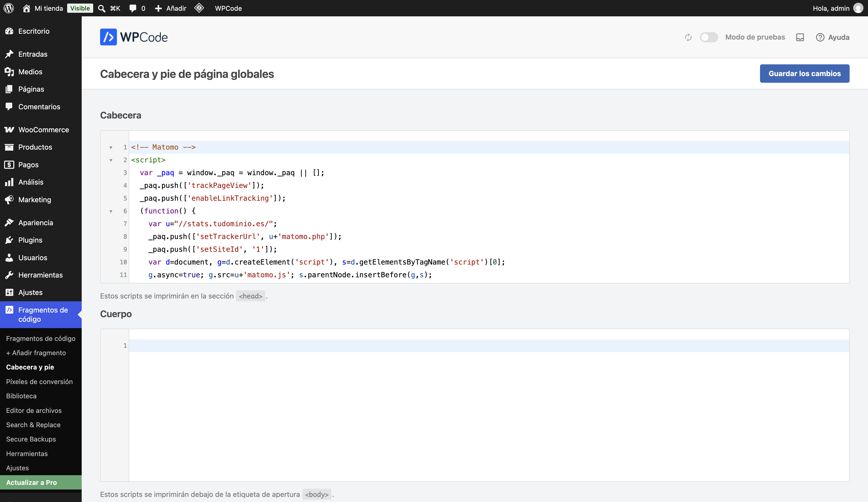
Task: Collapse the function fold arrow on line 6
Action: tap(111, 211)
